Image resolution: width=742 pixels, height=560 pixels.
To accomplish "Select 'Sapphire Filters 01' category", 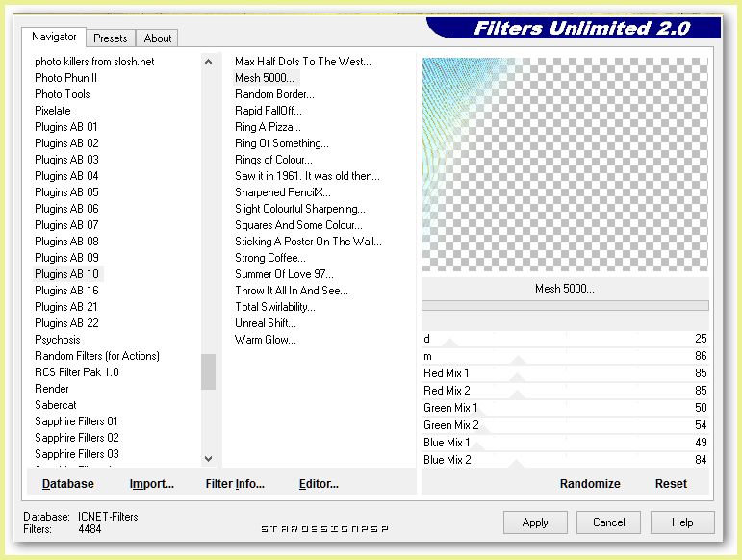I will pos(76,421).
